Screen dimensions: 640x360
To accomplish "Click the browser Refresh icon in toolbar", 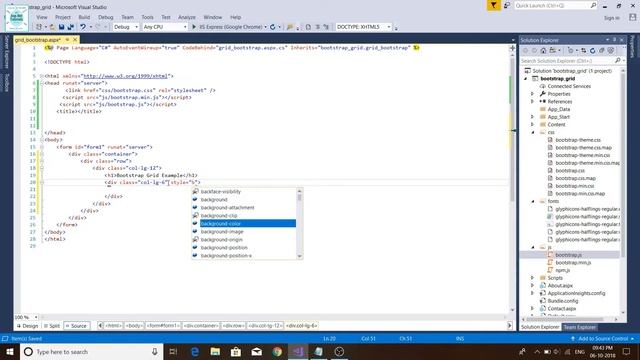I will click(x=272, y=27).
